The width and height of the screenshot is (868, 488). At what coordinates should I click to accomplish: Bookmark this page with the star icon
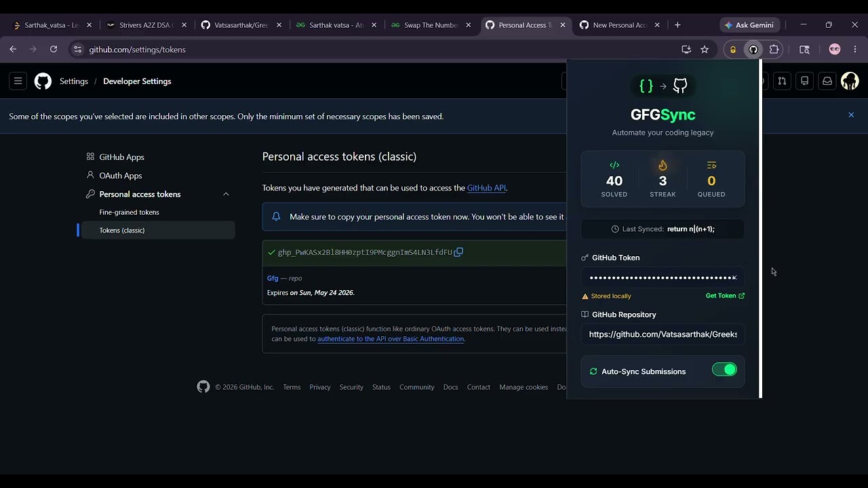(x=705, y=49)
